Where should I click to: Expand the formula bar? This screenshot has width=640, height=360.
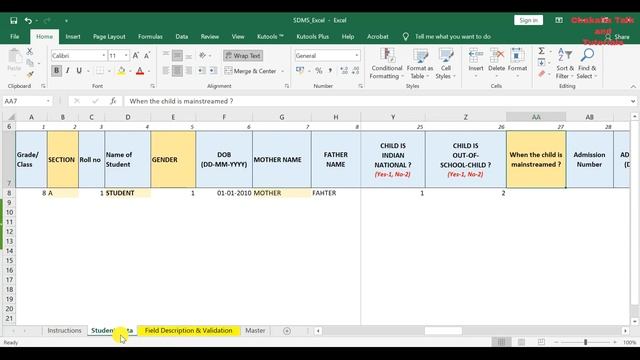click(633, 101)
